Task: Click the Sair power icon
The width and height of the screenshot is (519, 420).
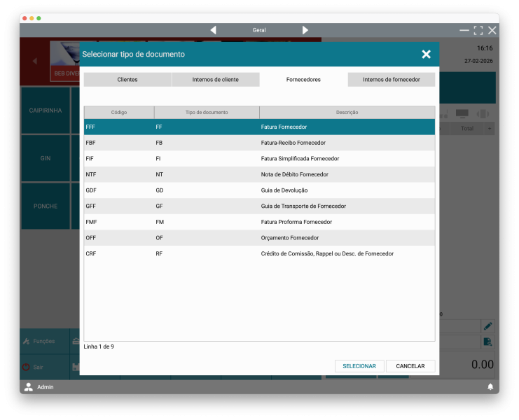Action: pos(27,367)
